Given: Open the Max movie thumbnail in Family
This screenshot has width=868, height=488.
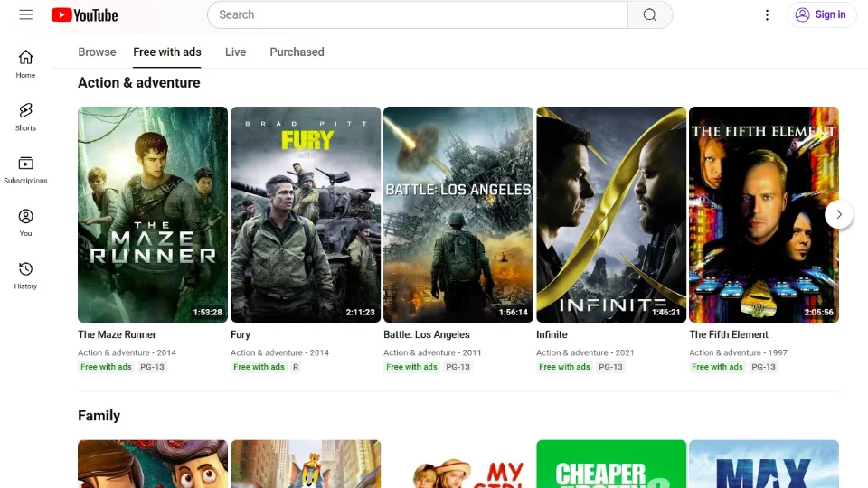Looking at the screenshot, I should [x=764, y=465].
